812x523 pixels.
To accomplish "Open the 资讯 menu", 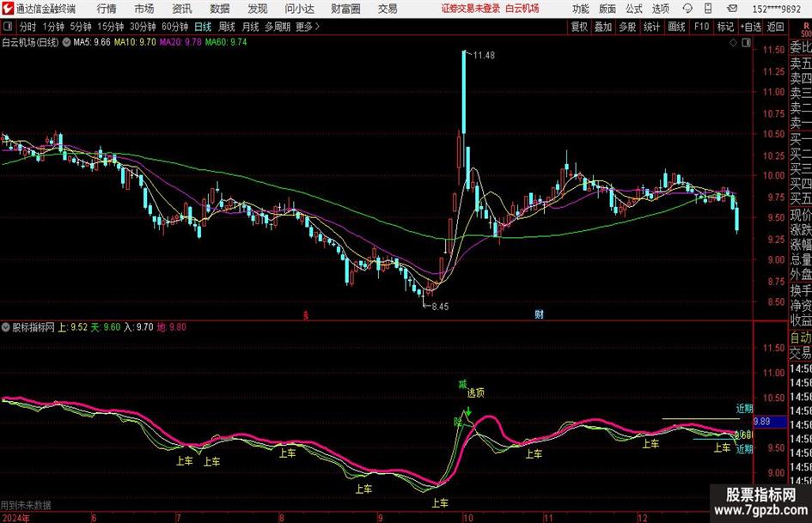I will (x=182, y=9).
